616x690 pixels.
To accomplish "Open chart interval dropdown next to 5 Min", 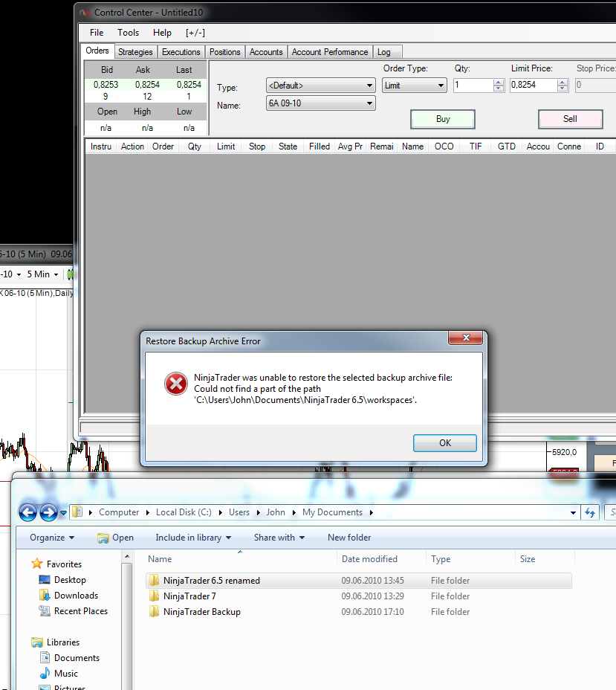I will (56, 274).
